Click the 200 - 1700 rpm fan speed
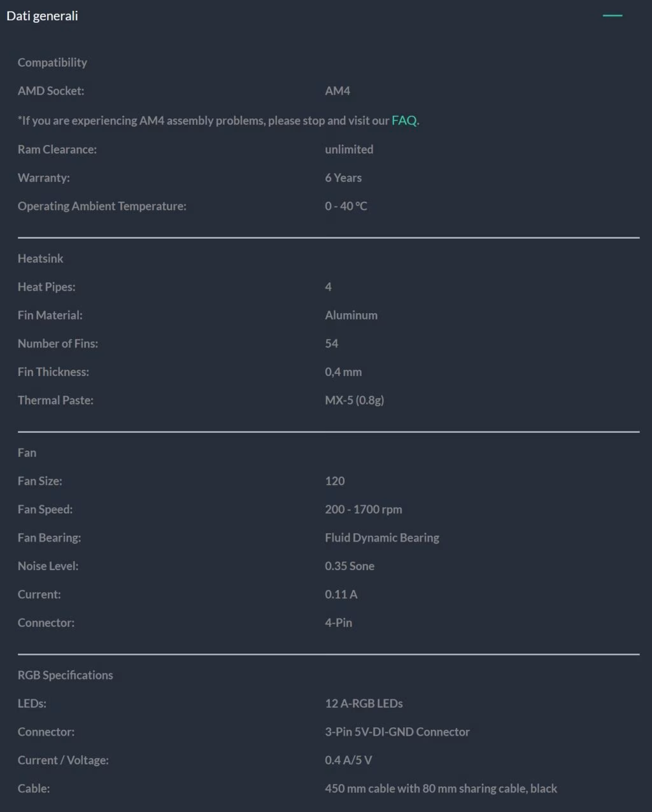652x812 pixels. (364, 509)
